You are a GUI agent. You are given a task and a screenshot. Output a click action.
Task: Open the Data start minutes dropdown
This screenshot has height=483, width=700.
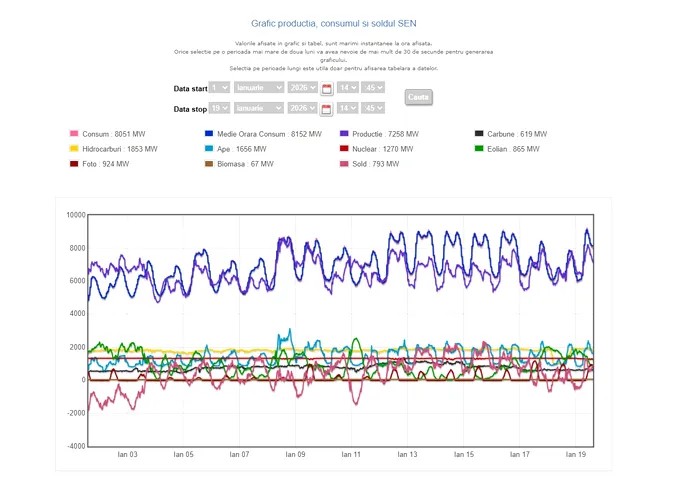point(373,88)
